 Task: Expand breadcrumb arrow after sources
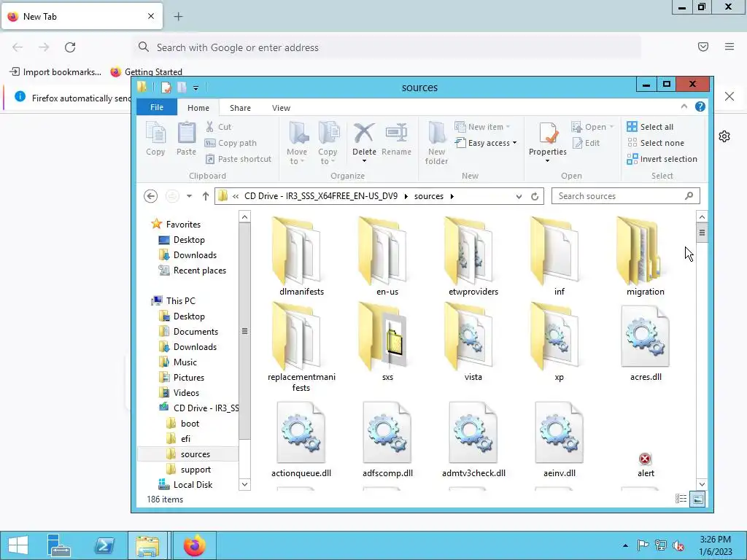click(452, 196)
